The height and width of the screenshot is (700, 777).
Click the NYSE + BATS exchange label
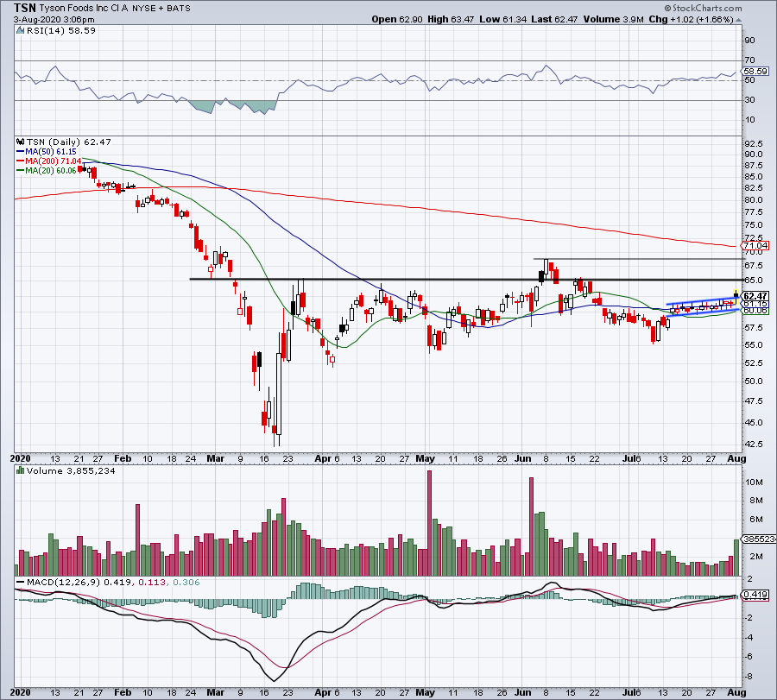pyautogui.click(x=161, y=9)
